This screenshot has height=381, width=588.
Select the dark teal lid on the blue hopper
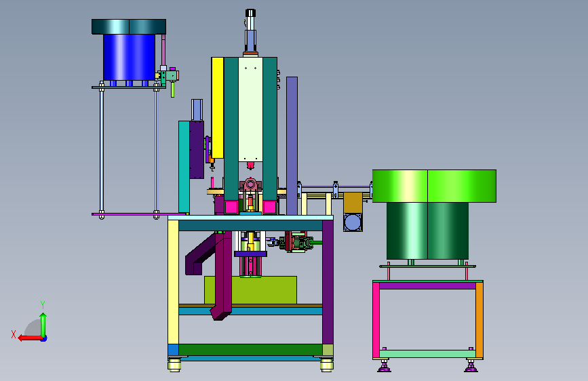[x=129, y=26]
